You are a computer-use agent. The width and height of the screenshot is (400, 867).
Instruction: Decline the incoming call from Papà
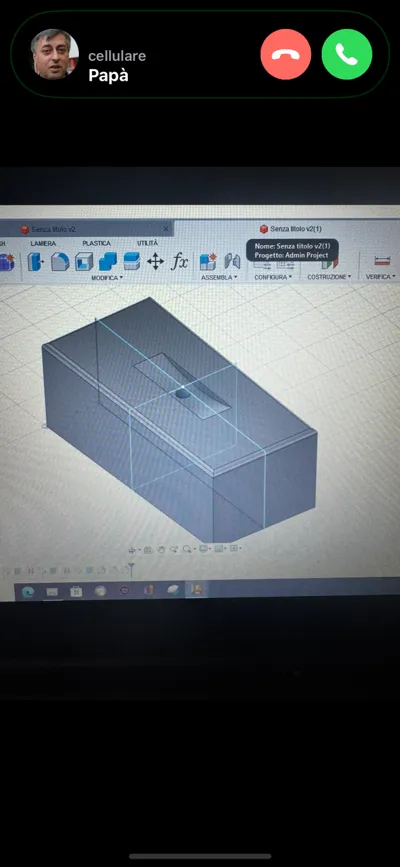click(285, 54)
